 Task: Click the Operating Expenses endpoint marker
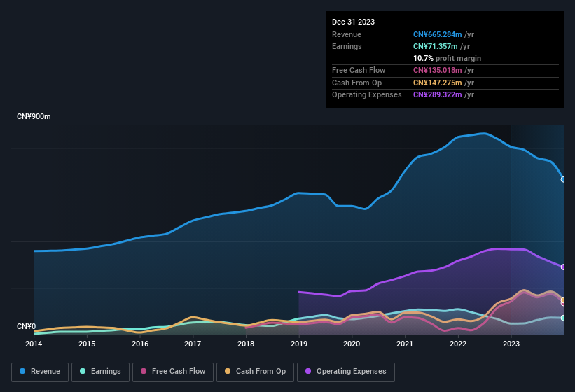coord(563,267)
